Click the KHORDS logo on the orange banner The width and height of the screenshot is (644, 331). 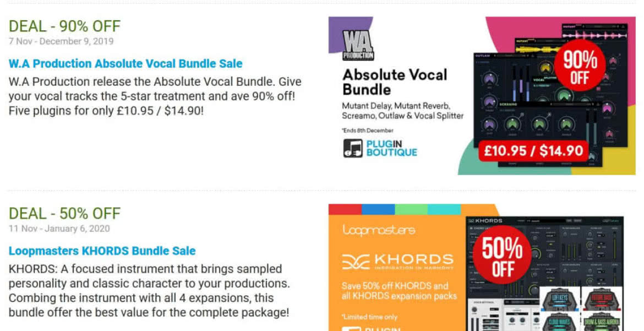pyautogui.click(x=397, y=262)
